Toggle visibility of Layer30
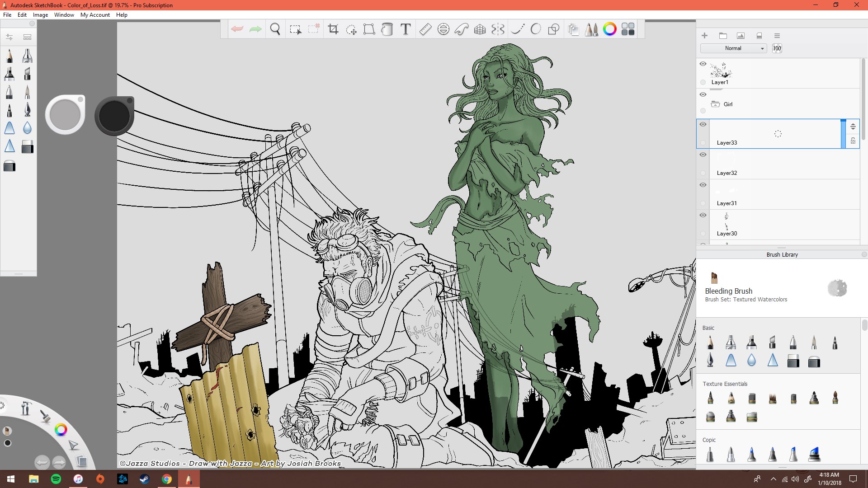Image resolution: width=868 pixels, height=488 pixels. coord(703,215)
